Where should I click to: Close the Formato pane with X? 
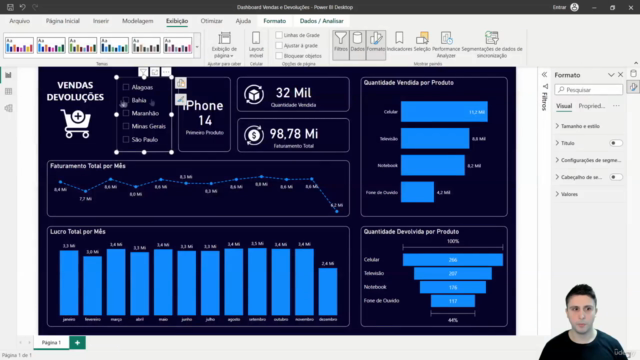(x=621, y=75)
